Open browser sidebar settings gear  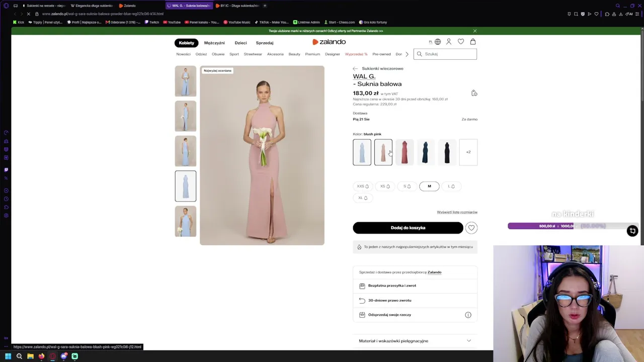coord(6,216)
